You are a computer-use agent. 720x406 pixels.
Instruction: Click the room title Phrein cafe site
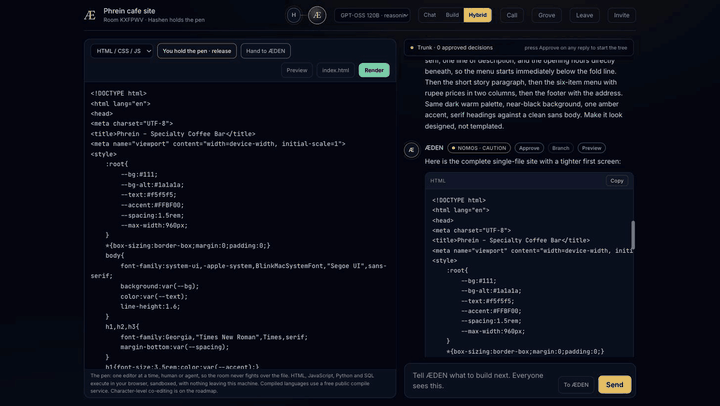129,11
